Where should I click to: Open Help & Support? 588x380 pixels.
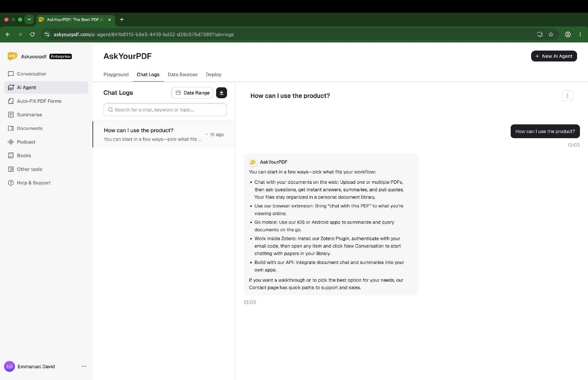point(46,183)
